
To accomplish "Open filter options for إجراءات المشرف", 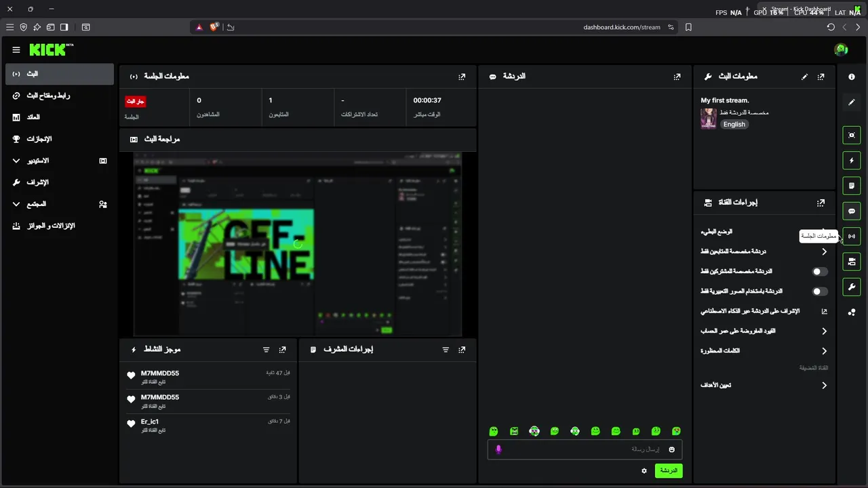I will (446, 350).
